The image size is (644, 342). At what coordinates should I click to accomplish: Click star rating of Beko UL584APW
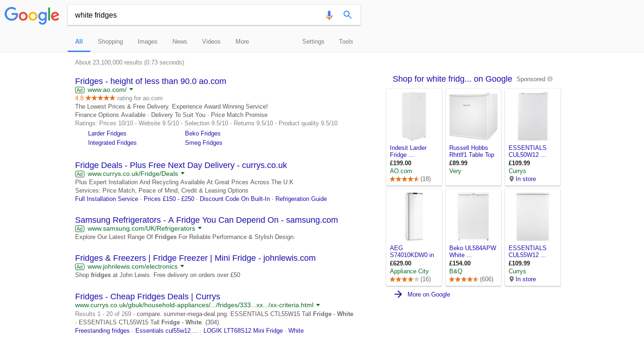pos(464,279)
